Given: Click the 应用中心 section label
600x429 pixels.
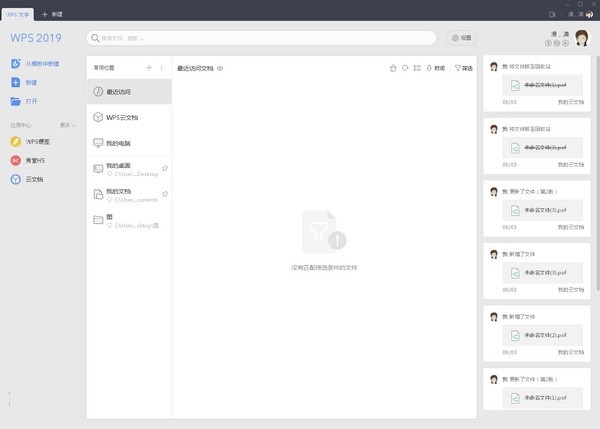Looking at the screenshot, I should tap(21, 125).
